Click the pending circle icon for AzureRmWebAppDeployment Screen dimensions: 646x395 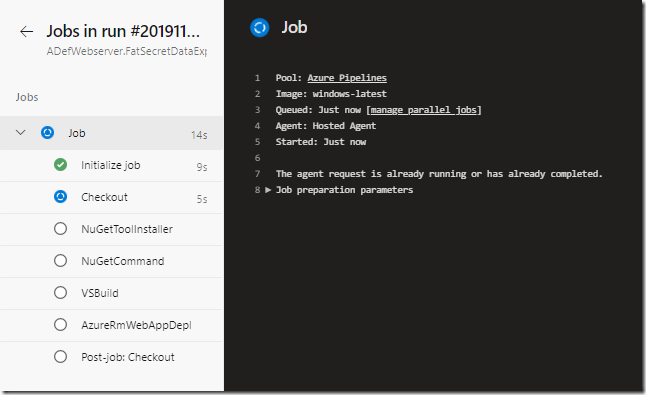click(61, 325)
